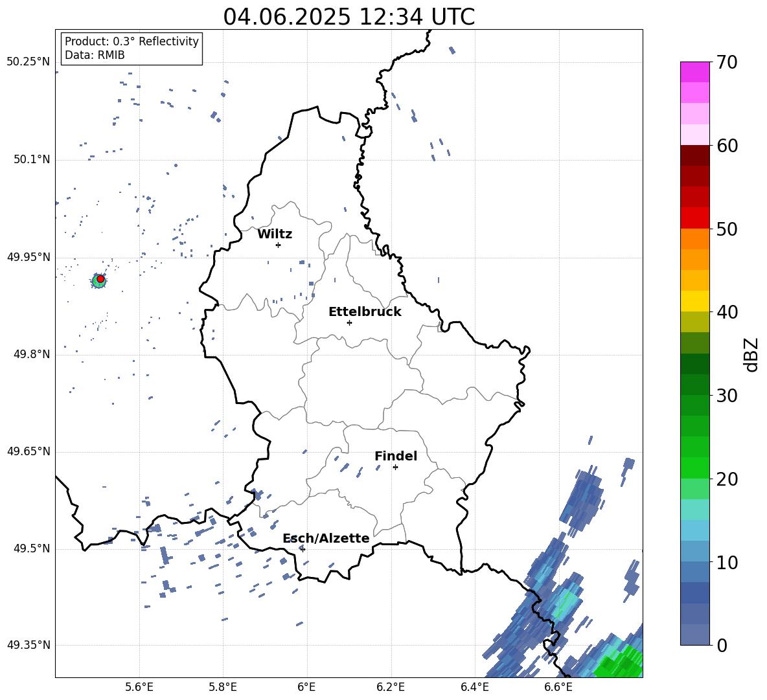
Task: Pick the grey-blue bottom colorbar swatch at 0
Action: point(694,635)
